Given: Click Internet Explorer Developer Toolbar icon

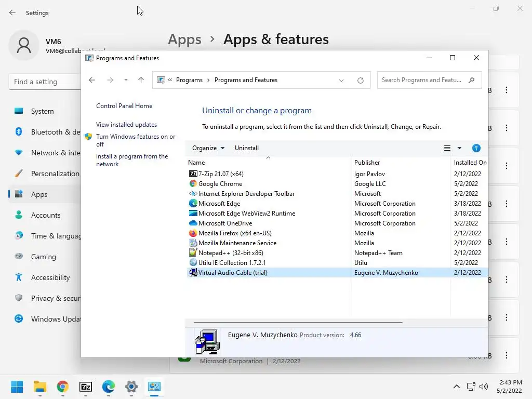Looking at the screenshot, I should click(x=193, y=193).
